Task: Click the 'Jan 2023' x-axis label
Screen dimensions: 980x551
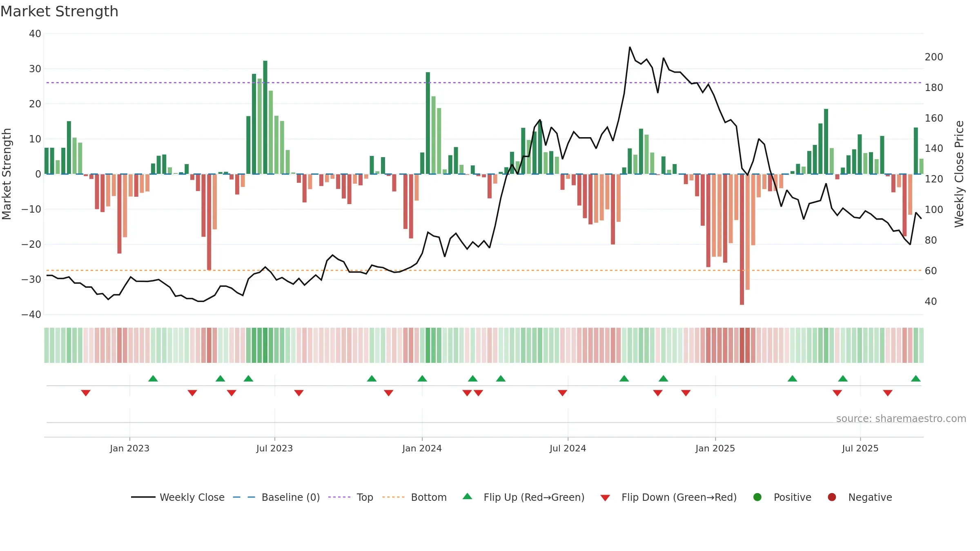Action: (129, 448)
